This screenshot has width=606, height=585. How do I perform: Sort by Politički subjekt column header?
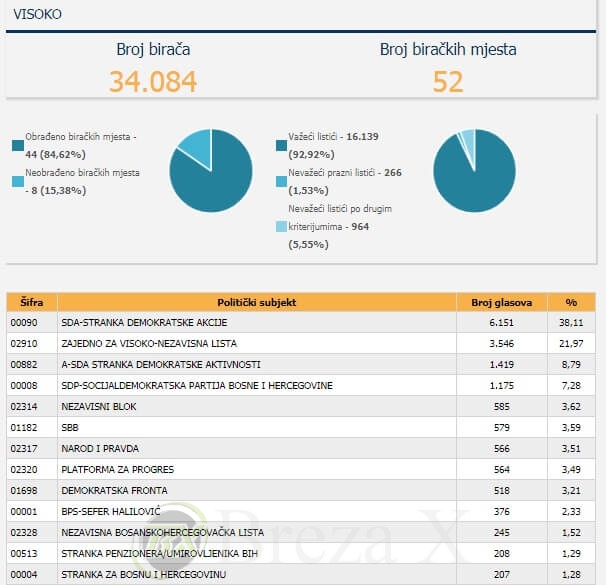pos(256,302)
